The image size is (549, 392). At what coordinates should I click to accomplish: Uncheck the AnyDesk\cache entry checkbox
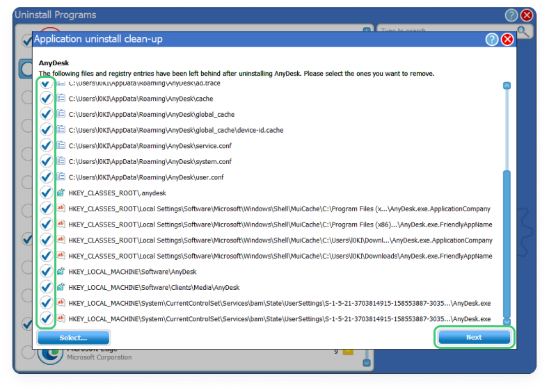coord(46,98)
